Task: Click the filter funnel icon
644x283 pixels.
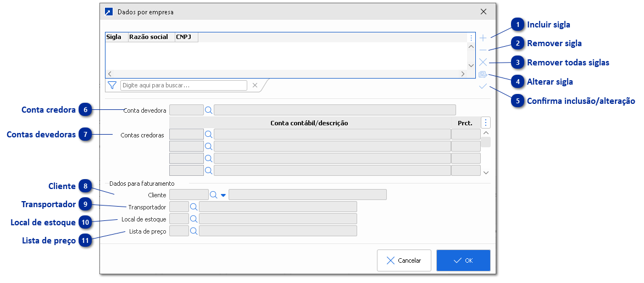Action: [x=112, y=85]
